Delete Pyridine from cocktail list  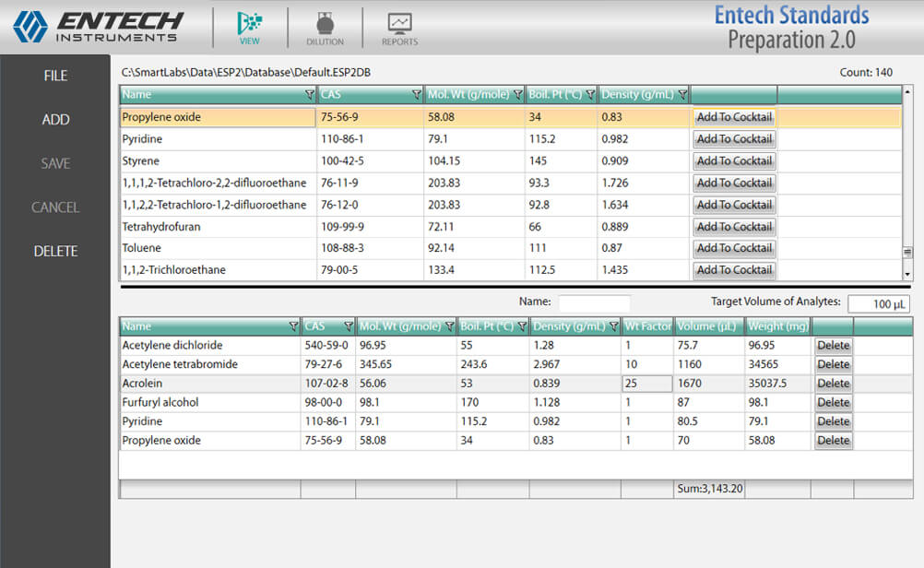tap(834, 421)
